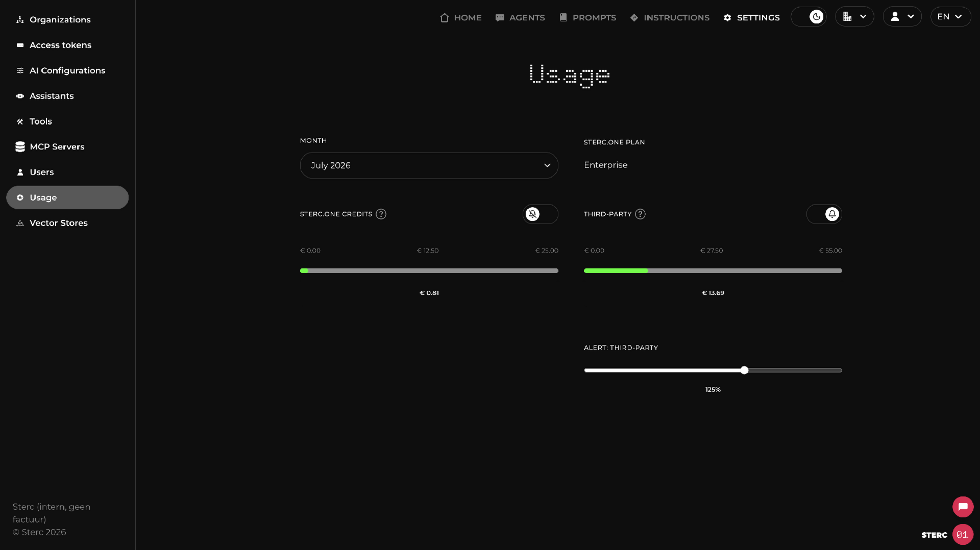Image resolution: width=980 pixels, height=550 pixels.
Task: Click the Instructions diamond icon
Action: coord(634,17)
